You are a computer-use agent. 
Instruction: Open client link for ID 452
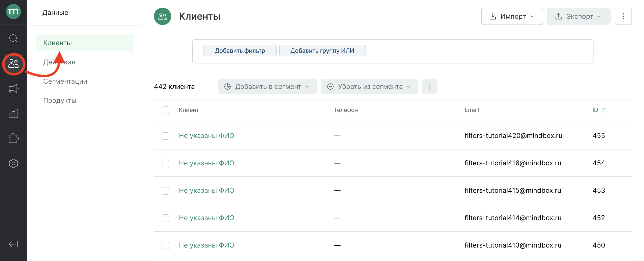pos(207,218)
